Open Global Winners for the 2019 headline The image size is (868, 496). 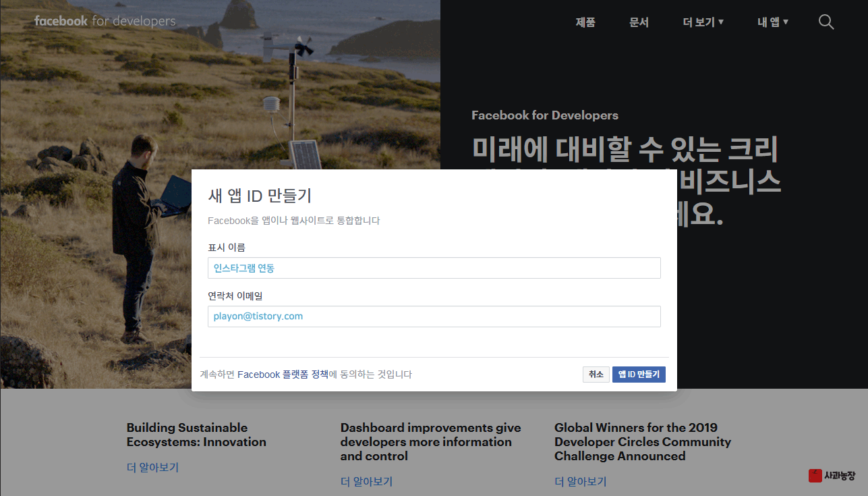(643, 442)
